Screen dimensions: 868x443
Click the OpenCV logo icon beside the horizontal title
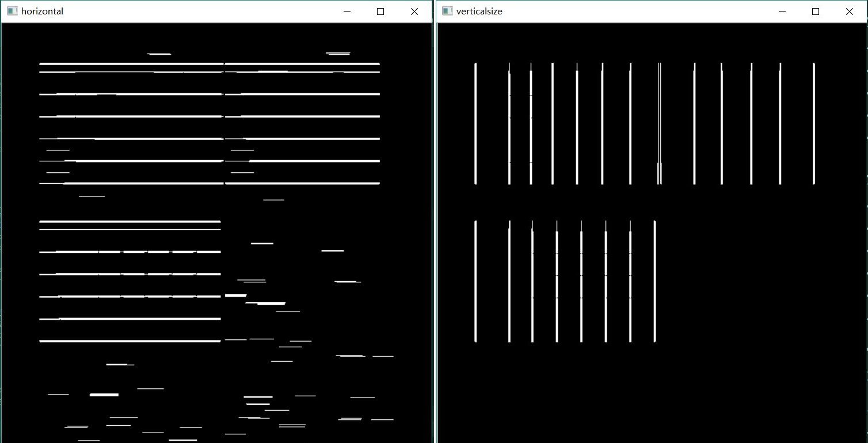pyautogui.click(x=12, y=11)
